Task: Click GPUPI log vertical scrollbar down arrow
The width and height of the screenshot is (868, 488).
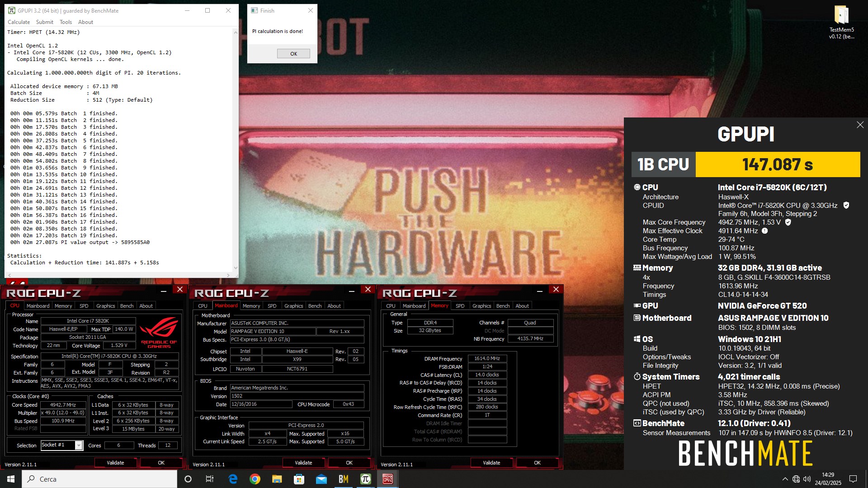Action: 235,268
